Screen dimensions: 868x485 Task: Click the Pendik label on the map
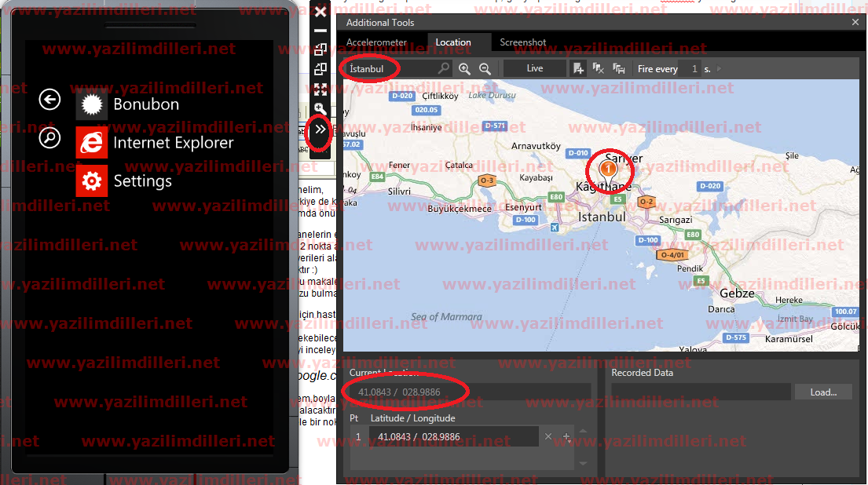tap(690, 268)
